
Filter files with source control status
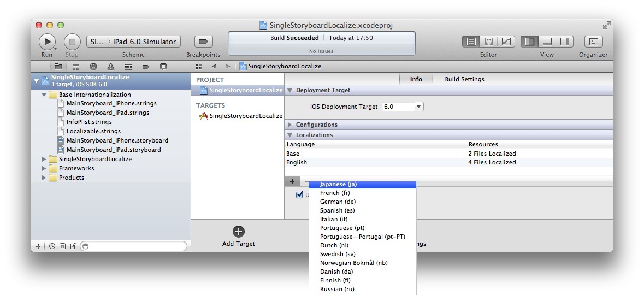[62, 246]
